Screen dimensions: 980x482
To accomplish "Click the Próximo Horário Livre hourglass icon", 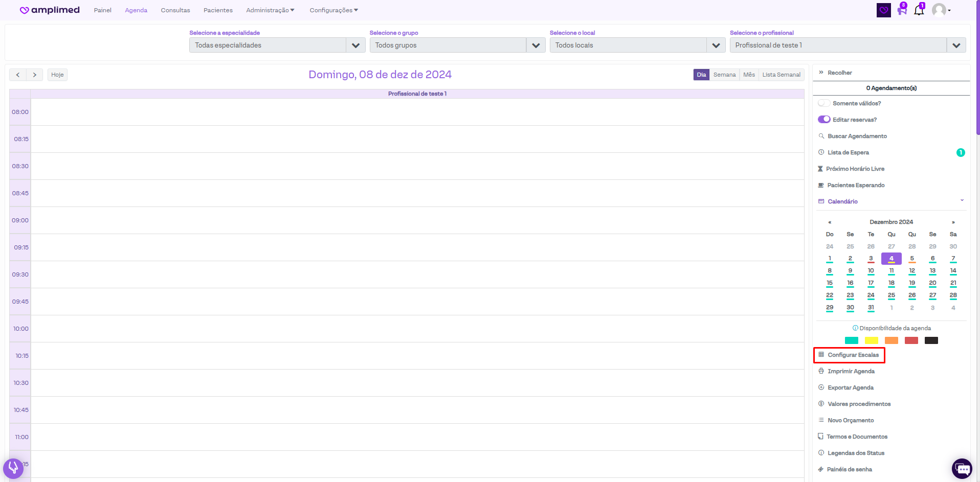I will (820, 169).
